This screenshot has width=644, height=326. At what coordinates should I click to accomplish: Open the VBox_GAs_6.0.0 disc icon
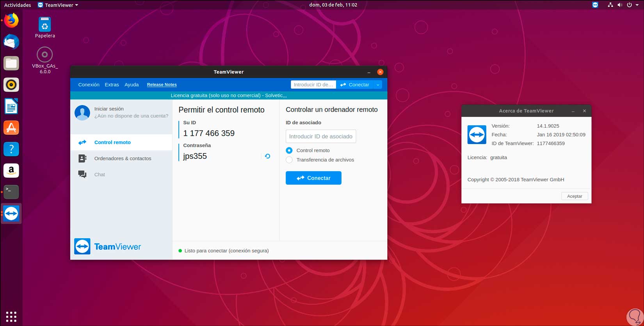click(45, 61)
